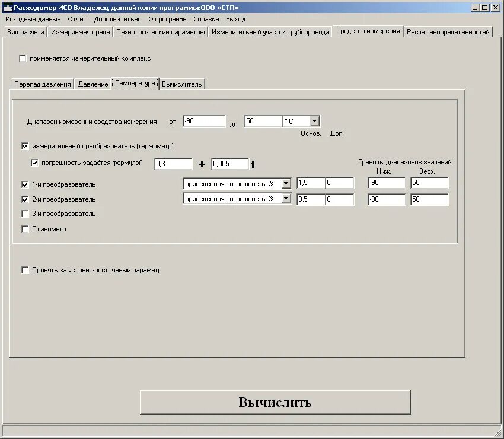Viewport: 504px width, 439px height.
Task: Maximize the Расходомер ИСО window
Action: point(484,7)
